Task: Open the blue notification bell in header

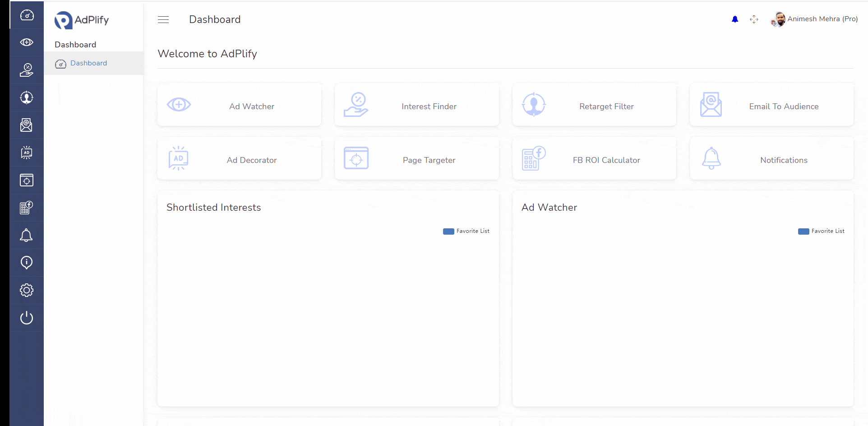Action: tap(735, 19)
